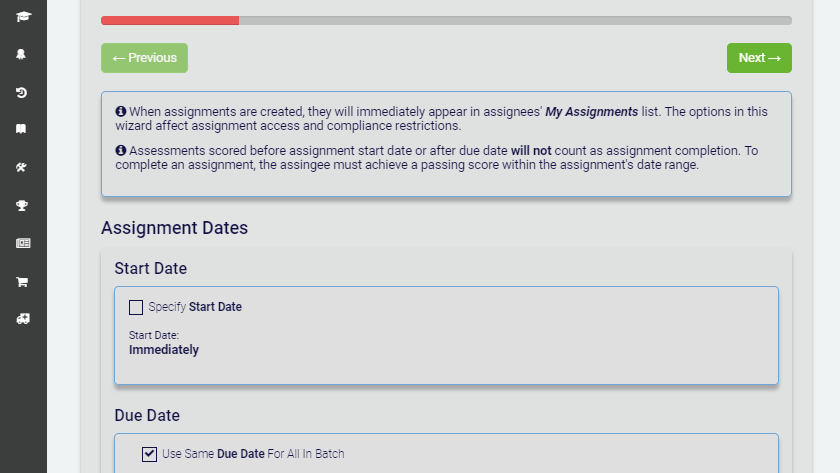Uncheck Use Same Due Date For All In Batch

(x=149, y=454)
